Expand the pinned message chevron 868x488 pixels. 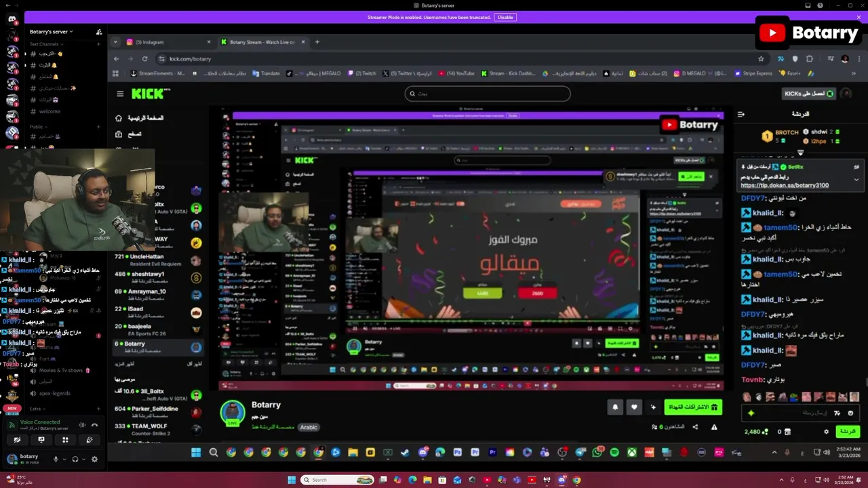point(856,180)
